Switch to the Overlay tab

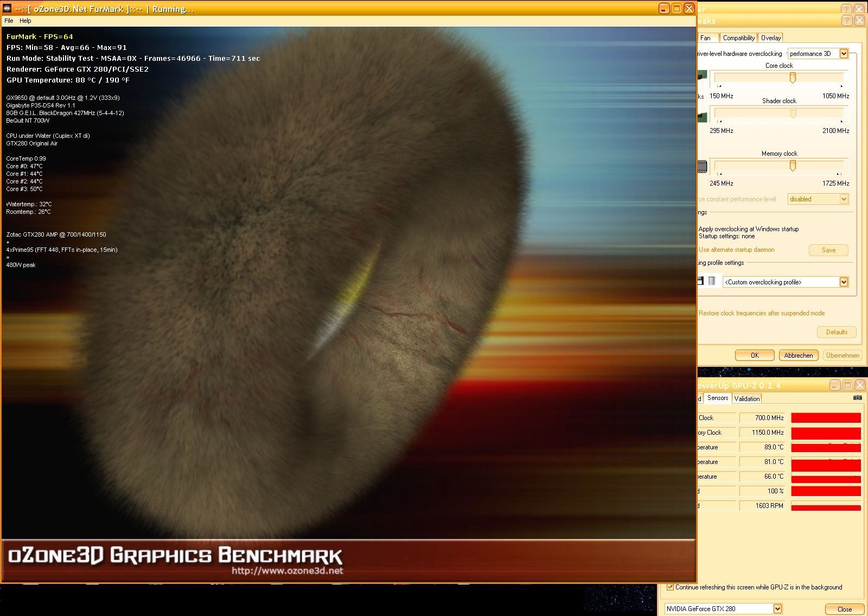pos(771,38)
